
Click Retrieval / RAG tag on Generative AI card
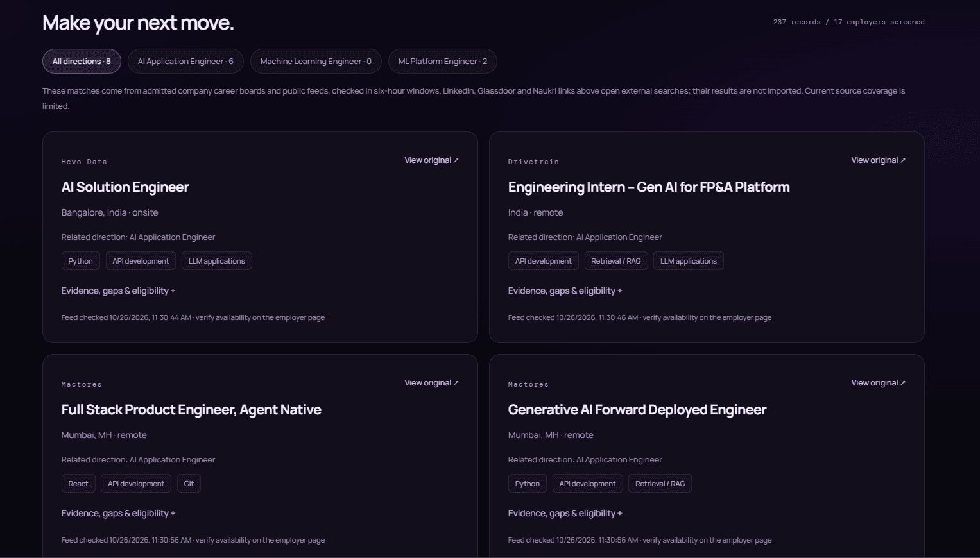click(660, 484)
